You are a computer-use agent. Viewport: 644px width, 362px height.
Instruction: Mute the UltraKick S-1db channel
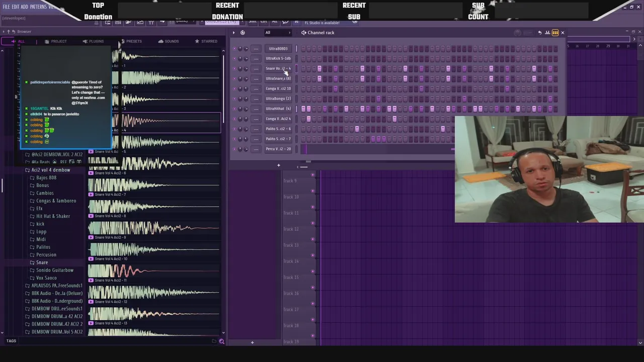click(234, 59)
